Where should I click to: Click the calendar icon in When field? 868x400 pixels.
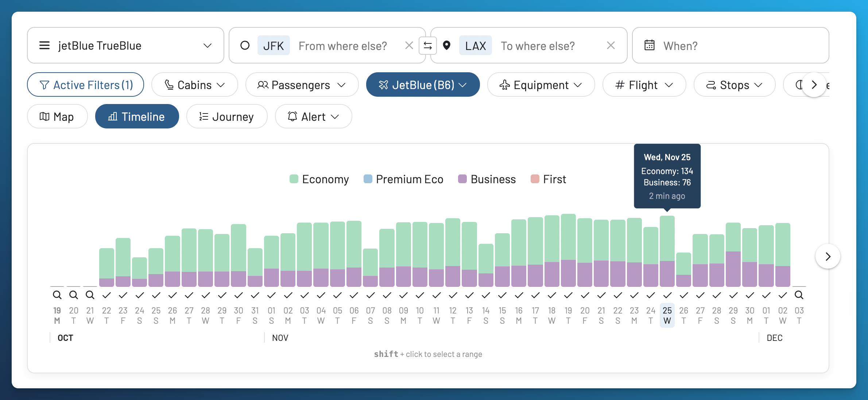click(650, 45)
